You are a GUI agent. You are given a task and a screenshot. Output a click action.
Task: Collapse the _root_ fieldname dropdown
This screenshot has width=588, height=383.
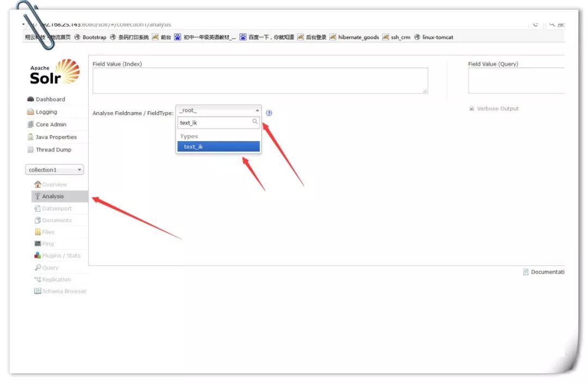pos(218,110)
